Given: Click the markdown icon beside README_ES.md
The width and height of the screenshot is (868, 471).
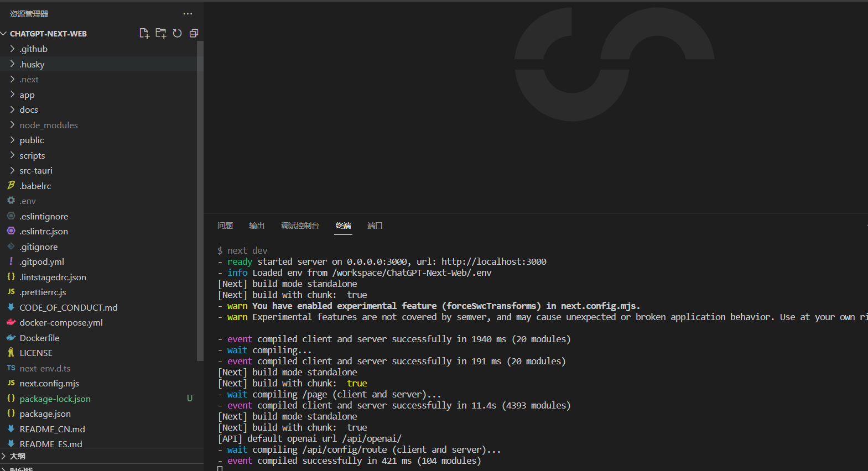Looking at the screenshot, I should 11,443.
